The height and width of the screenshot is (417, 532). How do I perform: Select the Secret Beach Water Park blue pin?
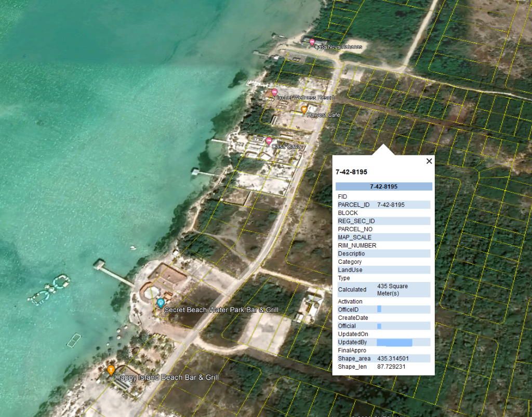[161, 302]
